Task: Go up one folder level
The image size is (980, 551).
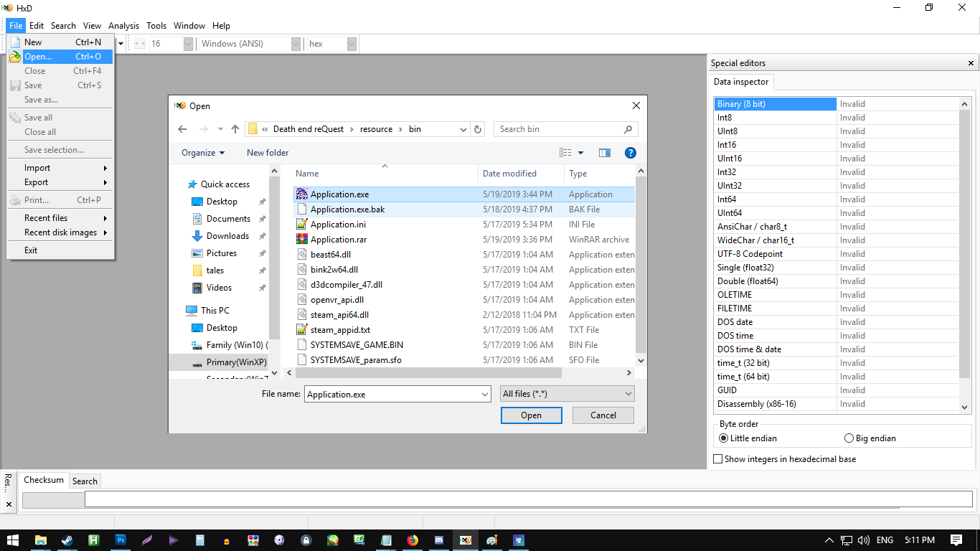Action: [x=235, y=129]
